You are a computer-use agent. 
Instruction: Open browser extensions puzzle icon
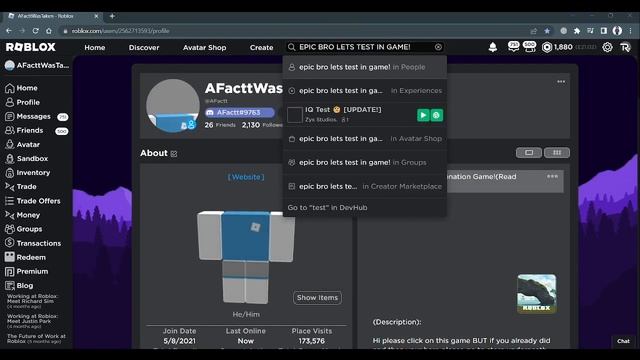click(577, 31)
